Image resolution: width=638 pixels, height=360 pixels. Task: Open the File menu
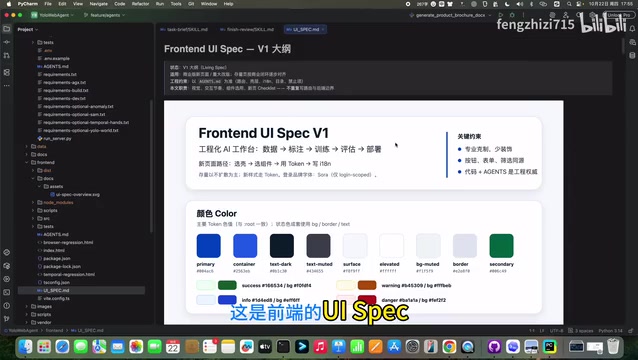pyautogui.click(x=48, y=4)
